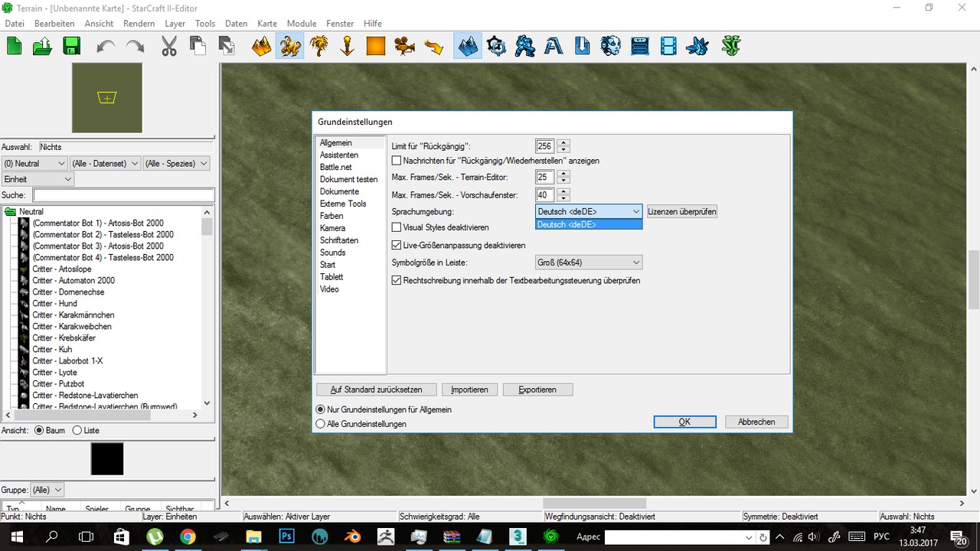Select the Schriftarten settings category
The image size is (980, 551).
coord(339,240)
